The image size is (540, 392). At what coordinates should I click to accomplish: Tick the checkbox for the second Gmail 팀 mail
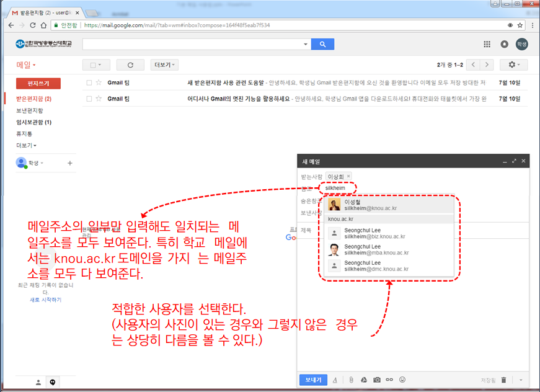pos(89,99)
